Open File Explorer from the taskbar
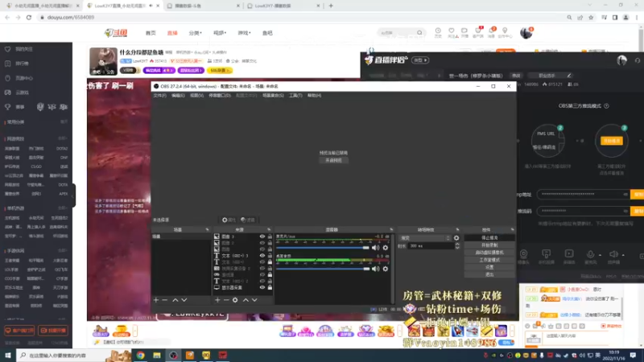644x362 pixels. pyautogui.click(x=157, y=355)
